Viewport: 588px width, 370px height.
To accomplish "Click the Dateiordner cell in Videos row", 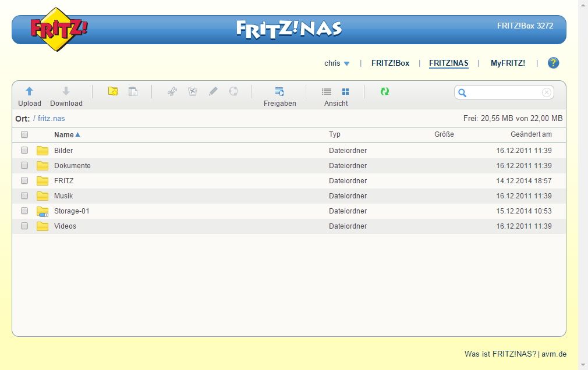I will point(348,226).
